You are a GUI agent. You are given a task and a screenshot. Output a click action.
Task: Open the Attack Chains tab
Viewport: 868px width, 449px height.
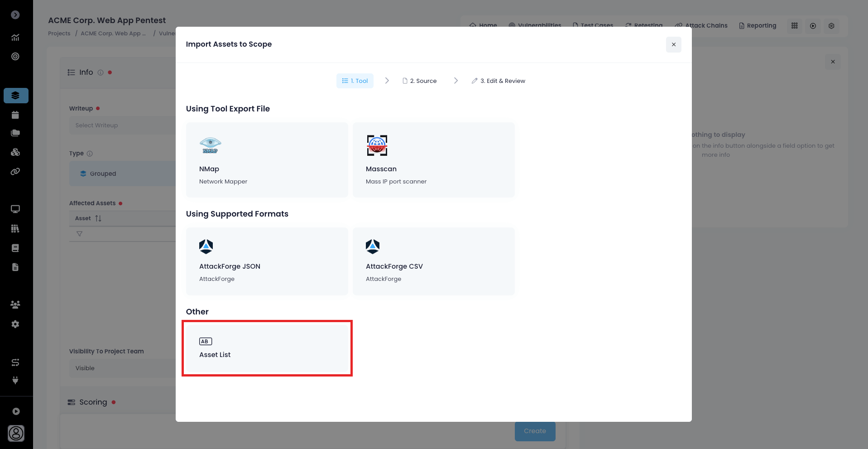pyautogui.click(x=701, y=26)
